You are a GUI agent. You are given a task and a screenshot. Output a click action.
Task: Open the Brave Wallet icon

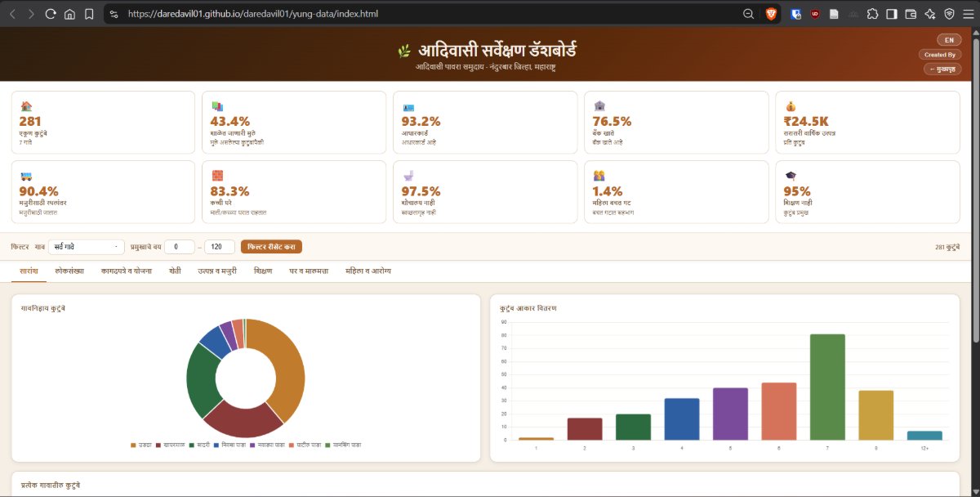point(911,14)
